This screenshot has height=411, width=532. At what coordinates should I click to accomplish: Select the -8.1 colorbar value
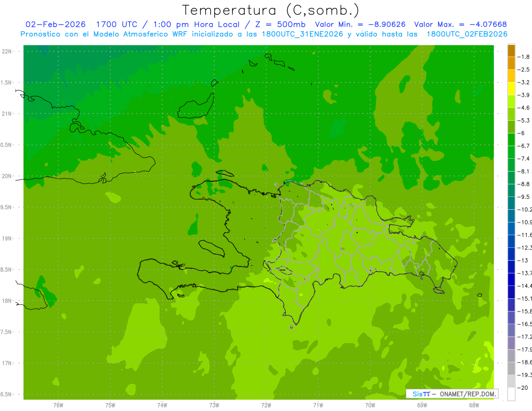524,171
